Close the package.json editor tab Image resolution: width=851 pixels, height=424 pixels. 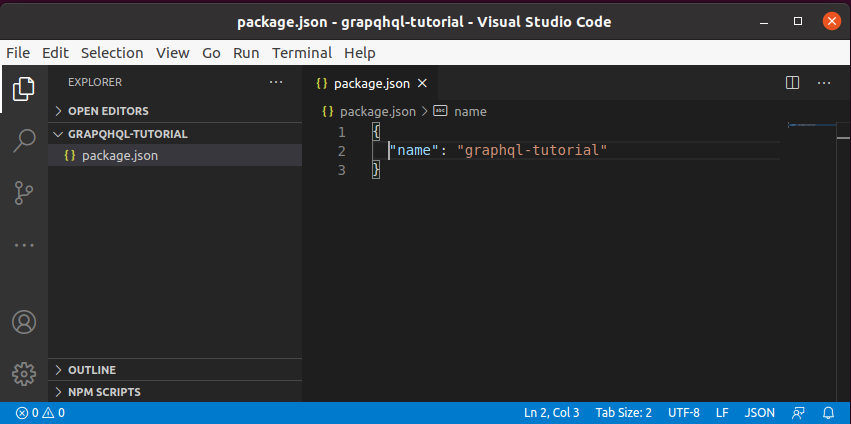(422, 84)
